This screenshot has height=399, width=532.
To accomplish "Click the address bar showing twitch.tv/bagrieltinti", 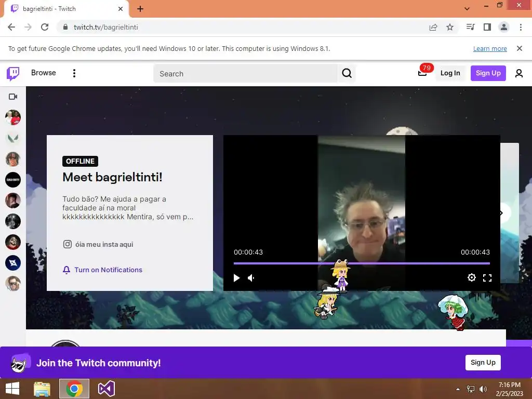I will tap(106, 27).
